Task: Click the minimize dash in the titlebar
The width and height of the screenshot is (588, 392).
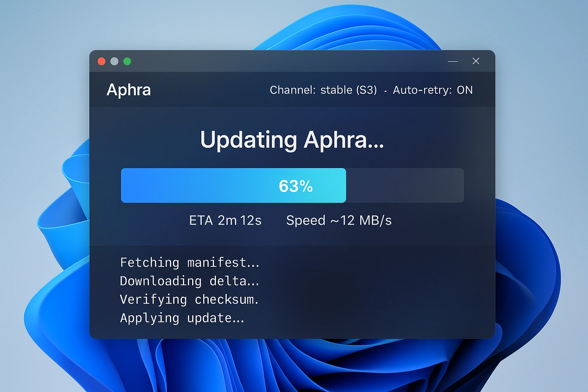Action: coord(453,61)
